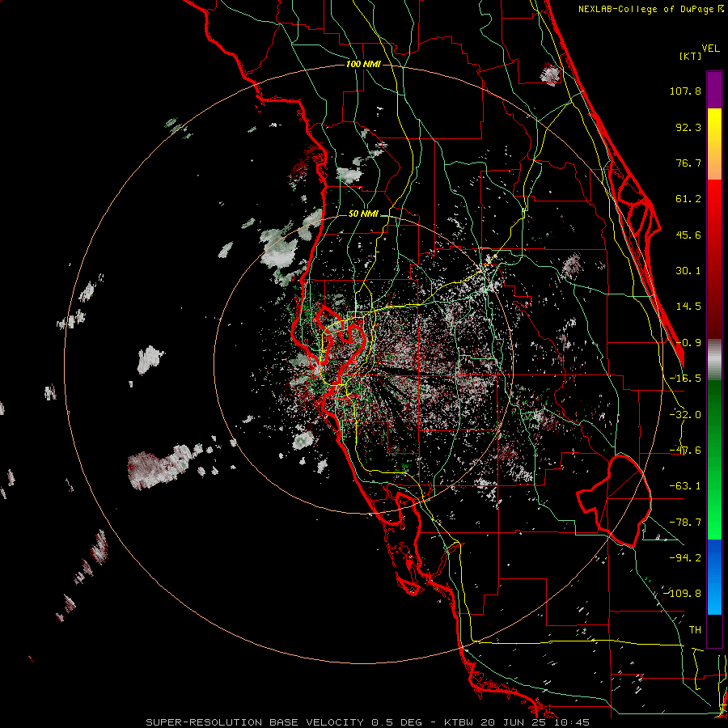The image size is (728, 728).
Task: Click the 100 NMI range ring label
Action: [x=363, y=64]
